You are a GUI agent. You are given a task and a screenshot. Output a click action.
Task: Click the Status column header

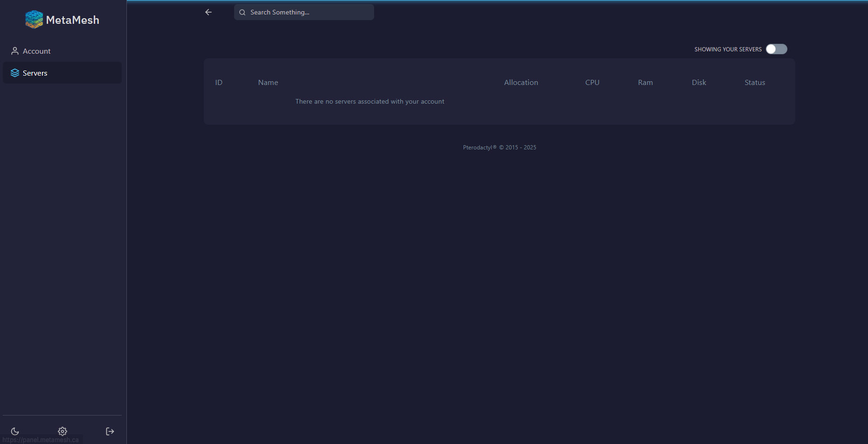755,83
